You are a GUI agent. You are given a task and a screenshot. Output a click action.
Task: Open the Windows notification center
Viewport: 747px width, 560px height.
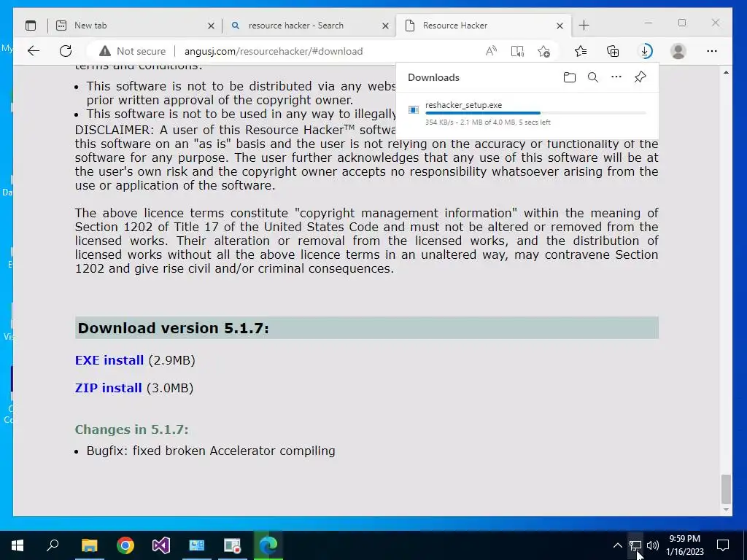click(x=723, y=545)
